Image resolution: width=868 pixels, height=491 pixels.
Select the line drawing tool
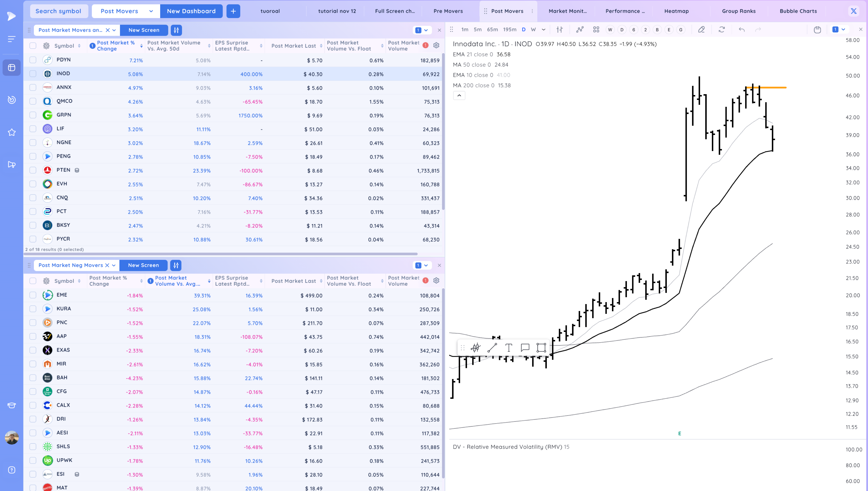pyautogui.click(x=492, y=348)
